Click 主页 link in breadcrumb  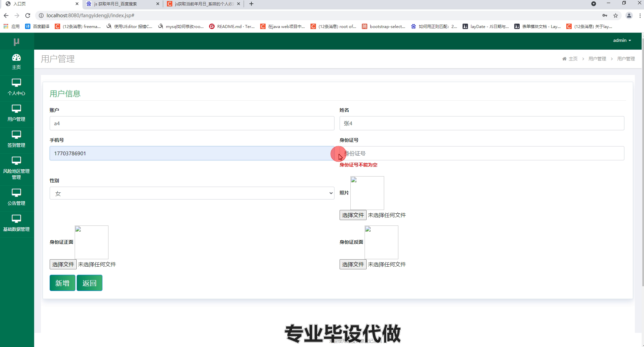click(x=573, y=59)
